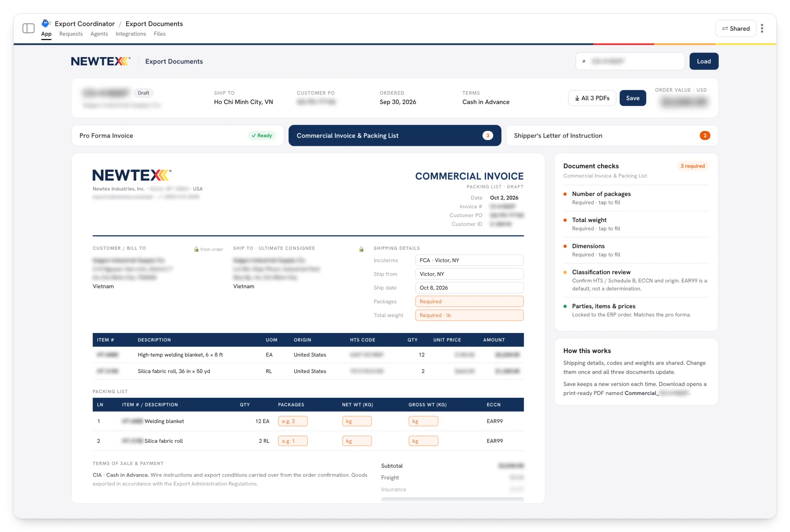This screenshot has width=790, height=532.
Task: Click the Shared button
Action: point(736,29)
